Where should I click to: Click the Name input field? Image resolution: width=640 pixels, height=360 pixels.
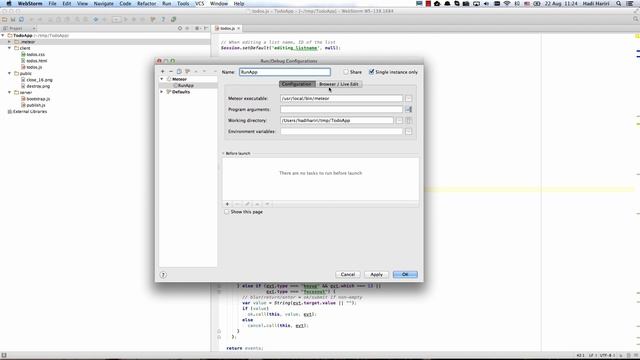click(x=285, y=72)
